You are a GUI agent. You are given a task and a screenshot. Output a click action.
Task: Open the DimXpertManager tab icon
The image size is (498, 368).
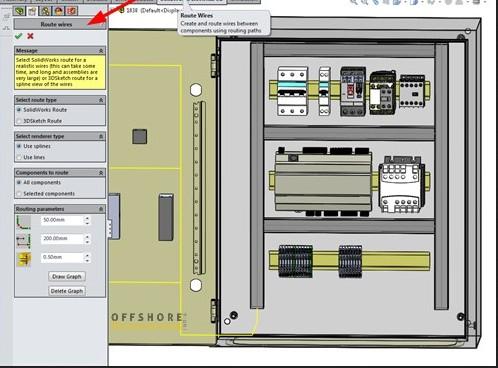[x=58, y=11]
